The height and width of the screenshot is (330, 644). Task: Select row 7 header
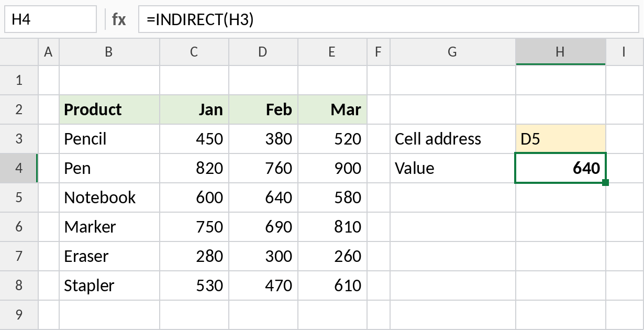pyautogui.click(x=19, y=256)
